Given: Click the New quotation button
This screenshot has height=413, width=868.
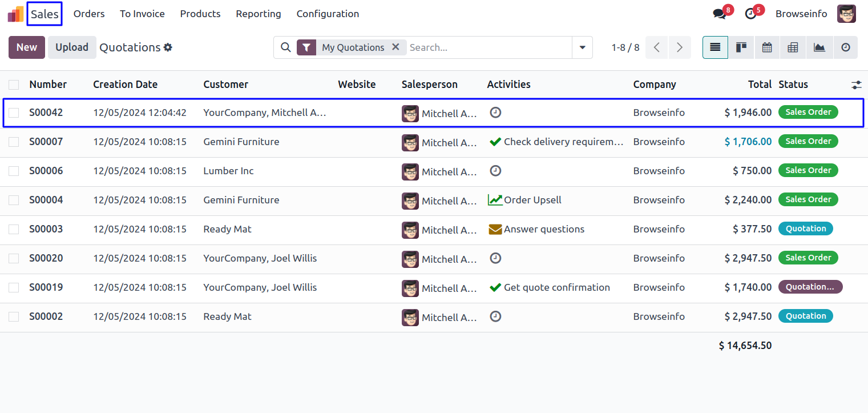Looking at the screenshot, I should (27, 47).
